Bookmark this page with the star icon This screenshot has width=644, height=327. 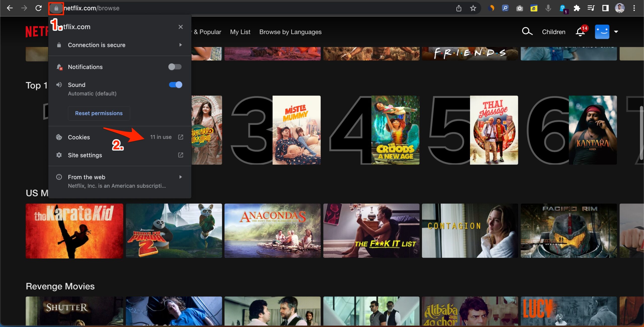click(x=473, y=8)
